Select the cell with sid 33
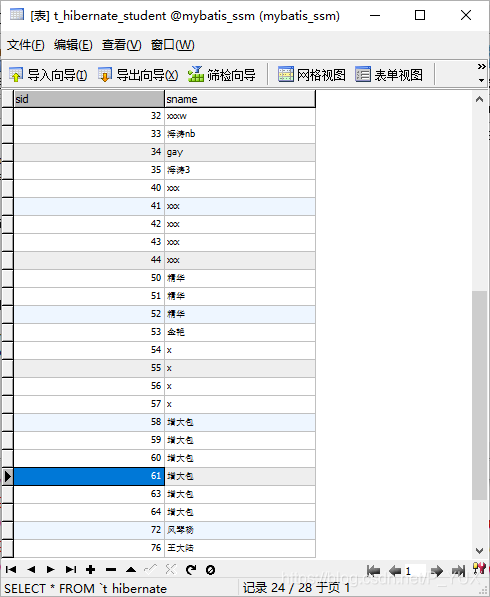 (x=89, y=134)
